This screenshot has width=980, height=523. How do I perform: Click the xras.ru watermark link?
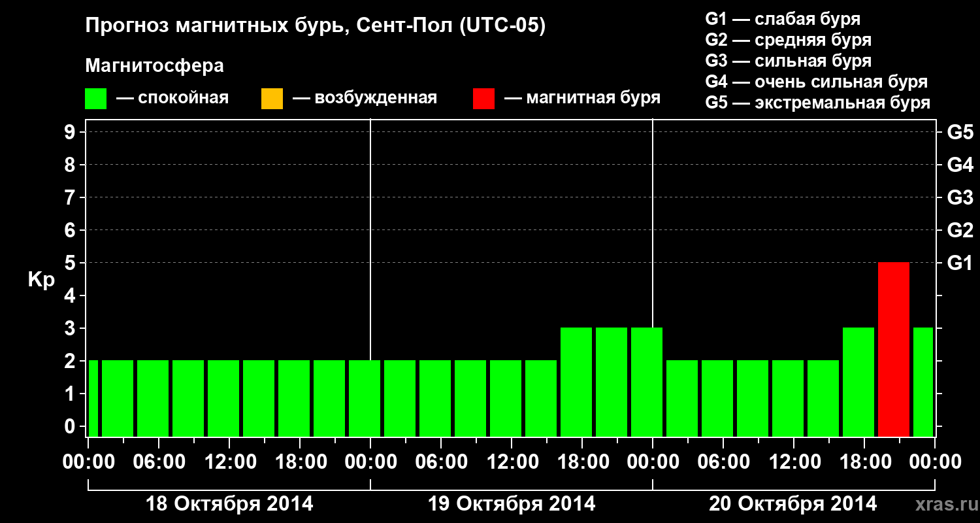943,504
